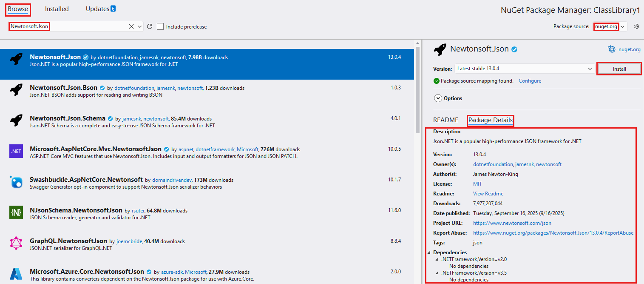Toggle the Include prerelease checkbox

click(x=160, y=26)
